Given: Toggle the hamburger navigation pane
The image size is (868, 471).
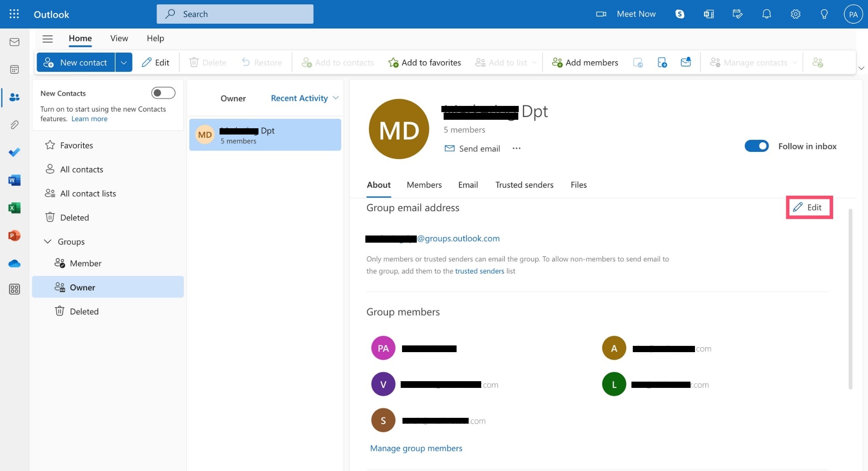Looking at the screenshot, I should (x=47, y=38).
